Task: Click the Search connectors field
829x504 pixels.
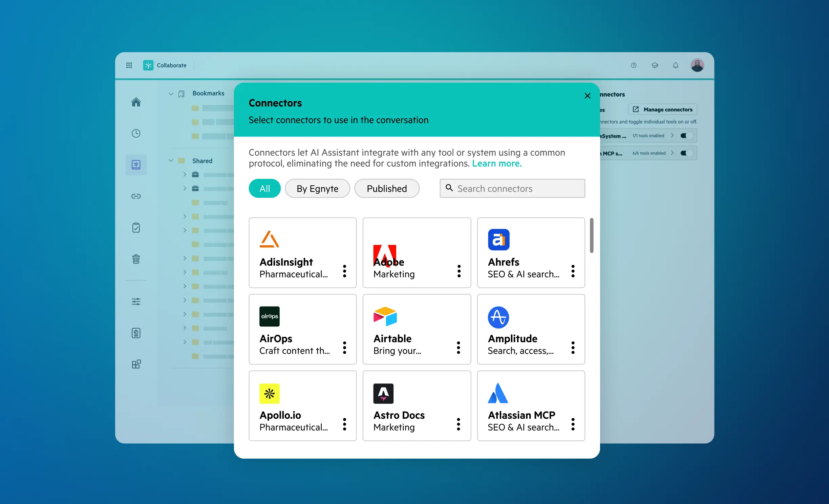Action: [512, 188]
